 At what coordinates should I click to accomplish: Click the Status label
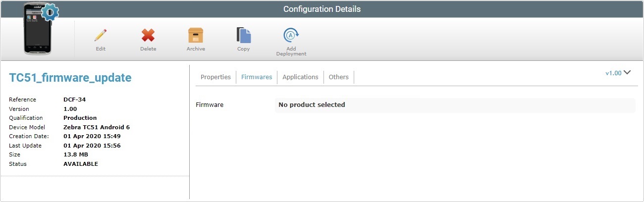coord(18,164)
